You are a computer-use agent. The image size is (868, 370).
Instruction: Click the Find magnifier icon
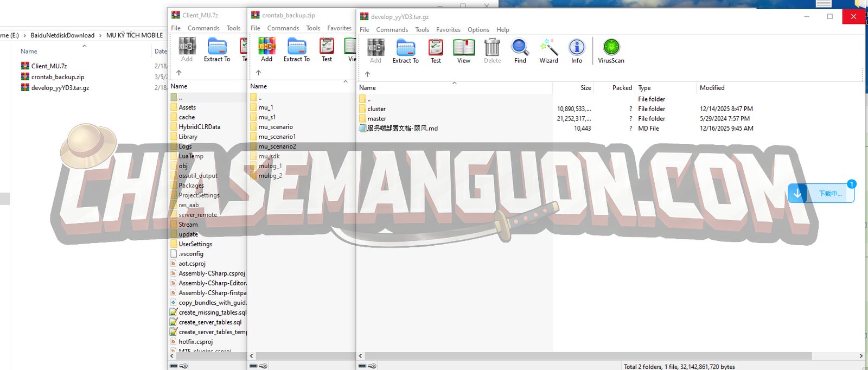point(520,51)
